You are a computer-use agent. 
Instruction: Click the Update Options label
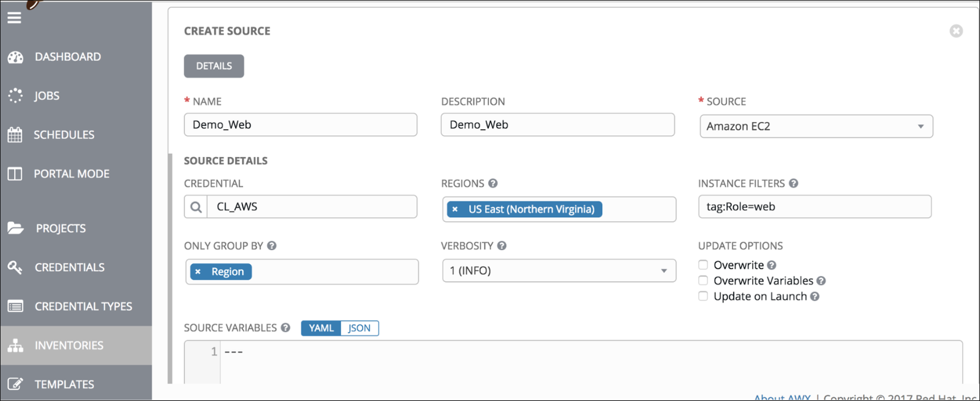tap(741, 246)
